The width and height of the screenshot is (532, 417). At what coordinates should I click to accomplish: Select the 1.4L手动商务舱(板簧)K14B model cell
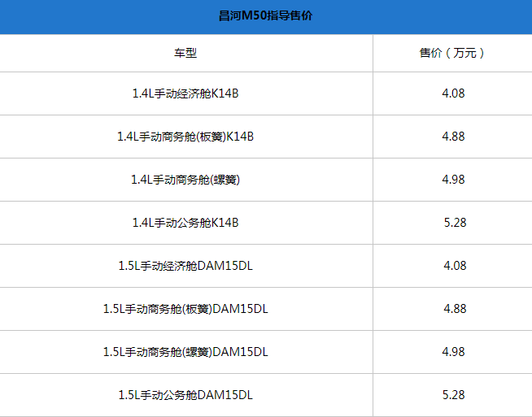[185, 137]
